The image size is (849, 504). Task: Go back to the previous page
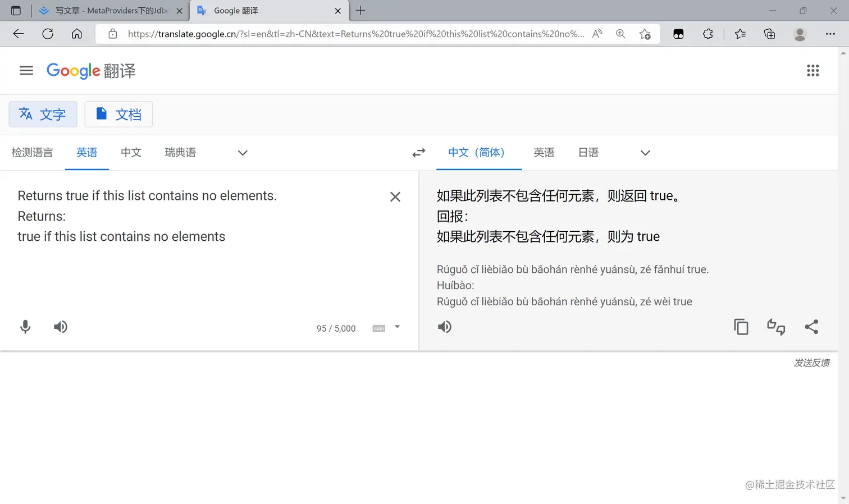click(19, 34)
